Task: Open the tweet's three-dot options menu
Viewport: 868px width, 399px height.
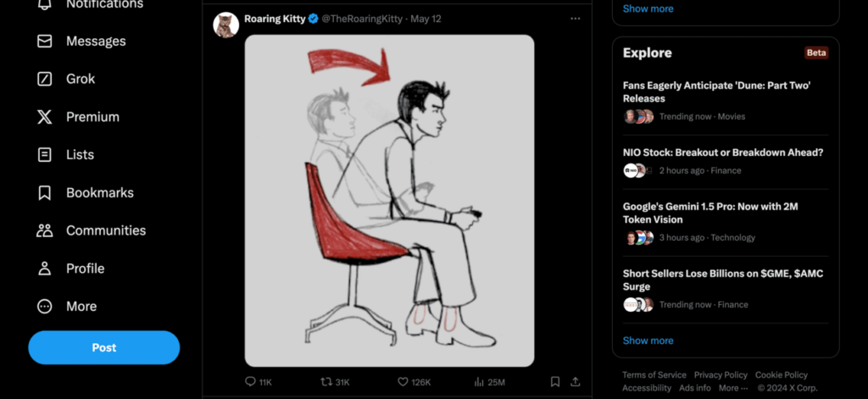Action: (576, 19)
